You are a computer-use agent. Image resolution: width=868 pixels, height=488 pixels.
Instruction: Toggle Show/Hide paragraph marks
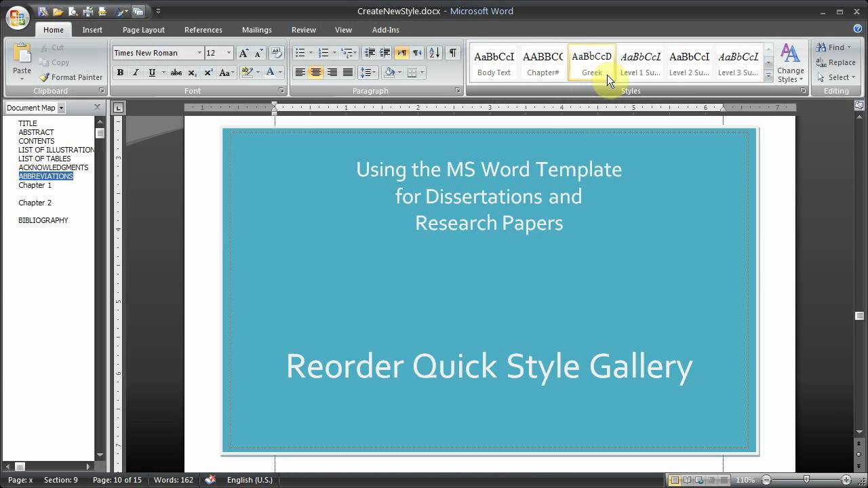[x=452, y=53]
